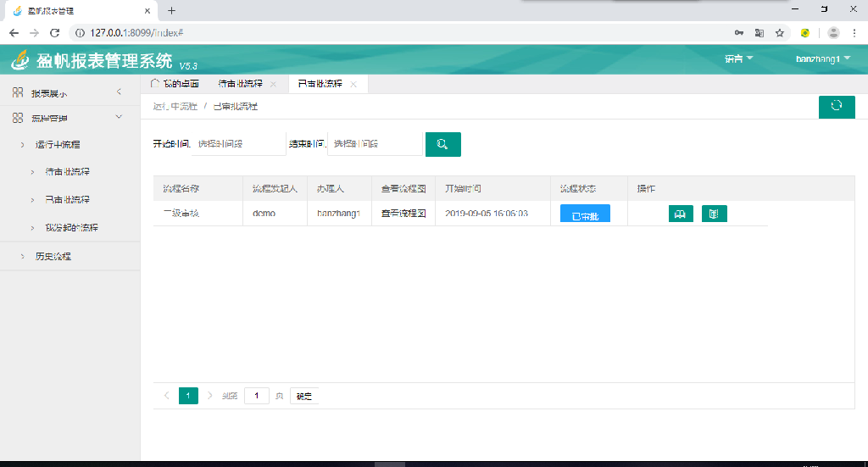Click the green search magnifier button
This screenshot has height=467, width=868.
[442, 144]
